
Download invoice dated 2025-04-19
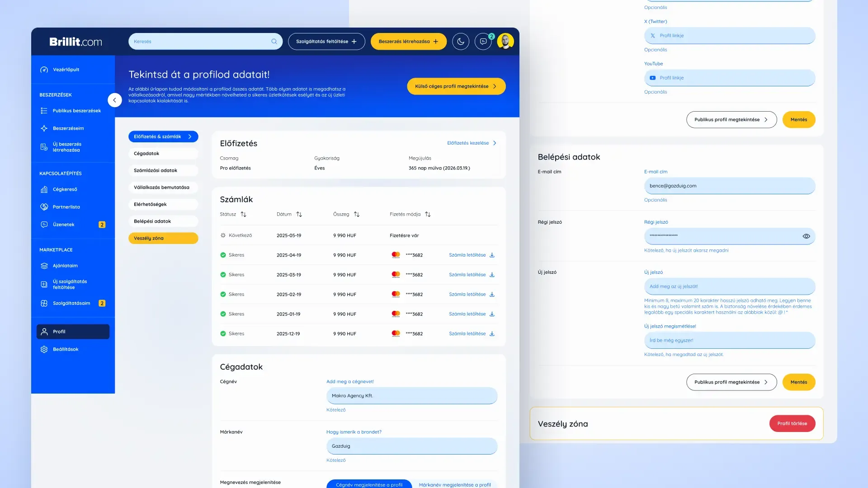pyautogui.click(x=472, y=255)
